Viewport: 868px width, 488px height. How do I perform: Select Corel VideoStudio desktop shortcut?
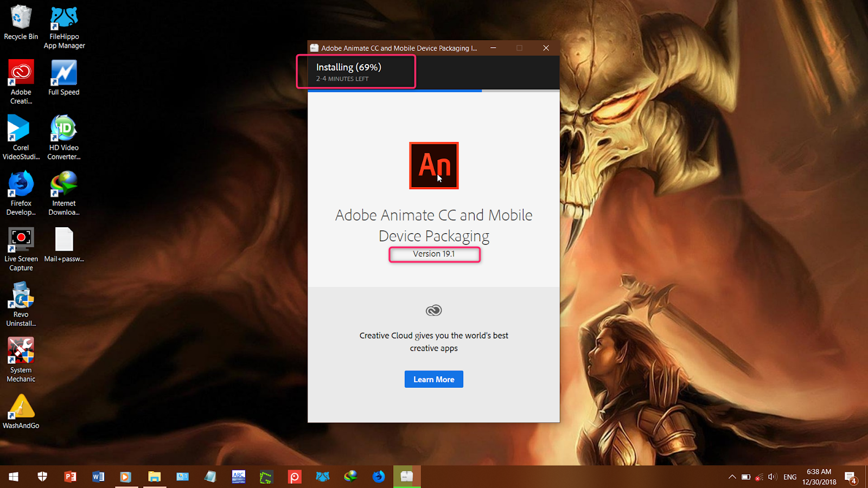click(x=21, y=137)
